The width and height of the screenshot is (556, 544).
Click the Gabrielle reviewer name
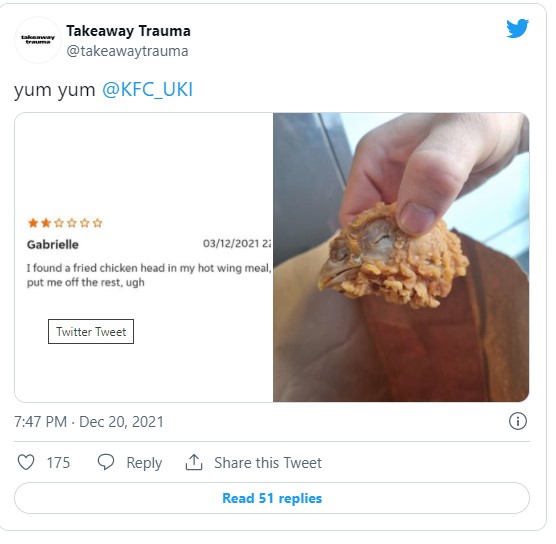click(x=53, y=245)
